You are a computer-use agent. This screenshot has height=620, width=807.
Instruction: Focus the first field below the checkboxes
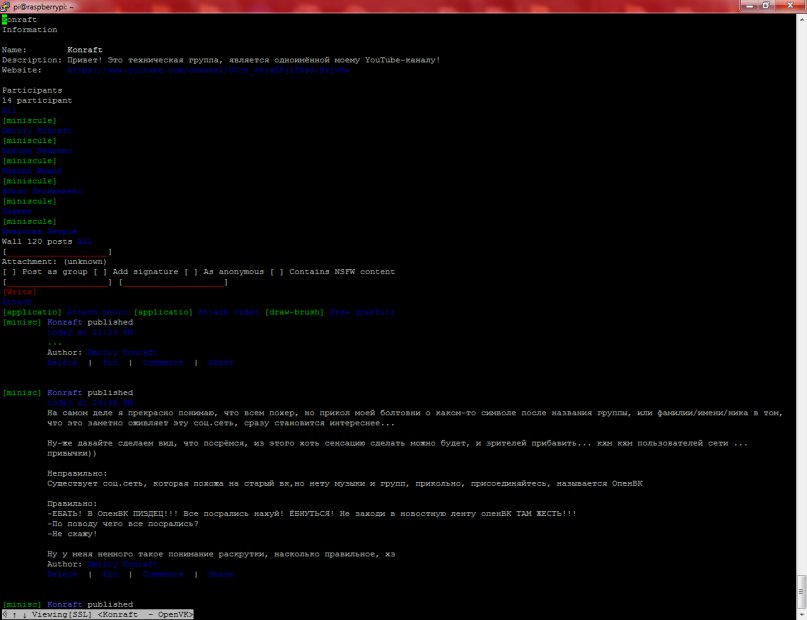tap(57, 282)
